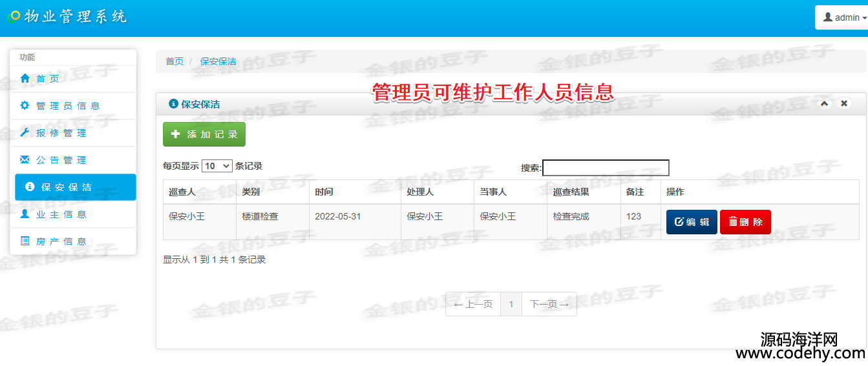Click the info icon in 保安保洁 panel header

click(x=173, y=104)
